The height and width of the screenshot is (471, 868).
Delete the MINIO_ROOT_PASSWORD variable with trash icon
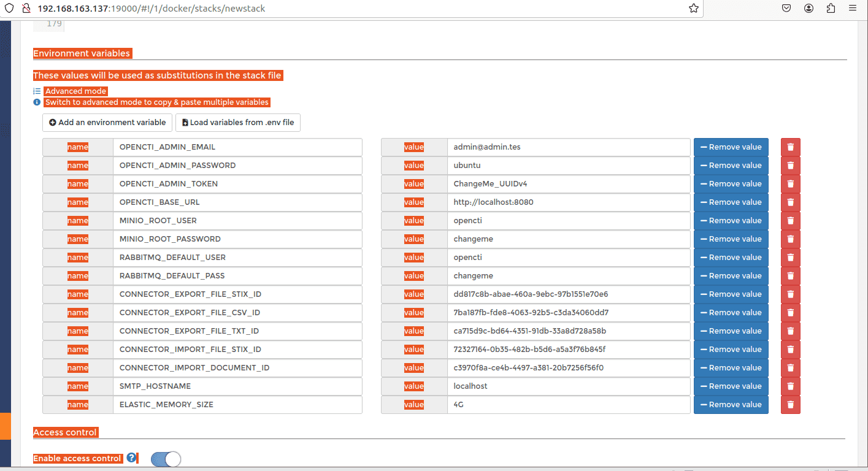pyautogui.click(x=790, y=239)
